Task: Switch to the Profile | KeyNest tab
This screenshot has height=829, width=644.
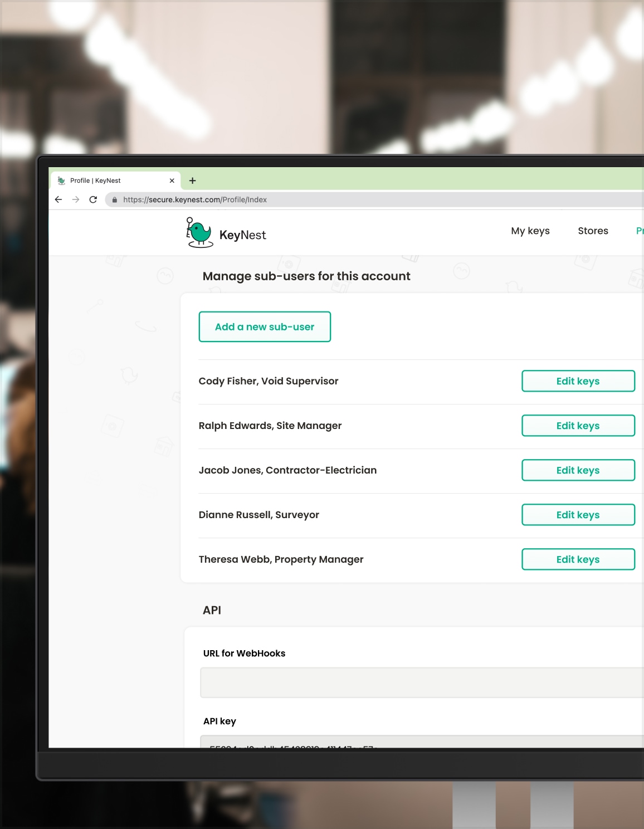Action: tap(100, 181)
